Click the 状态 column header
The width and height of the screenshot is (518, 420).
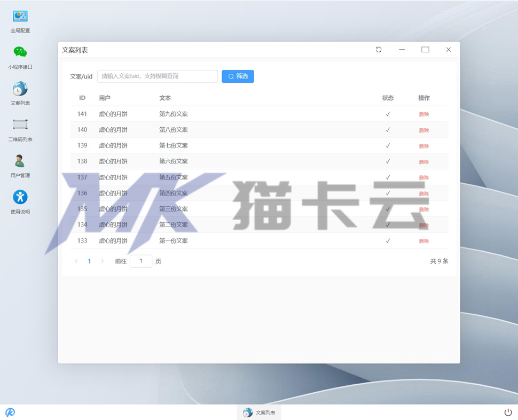(x=388, y=98)
